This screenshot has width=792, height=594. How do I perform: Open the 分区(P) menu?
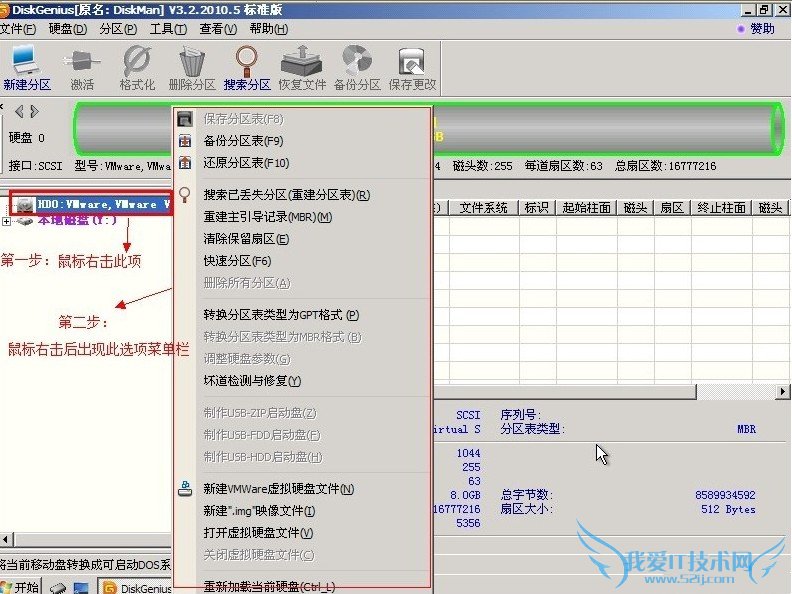pos(118,29)
